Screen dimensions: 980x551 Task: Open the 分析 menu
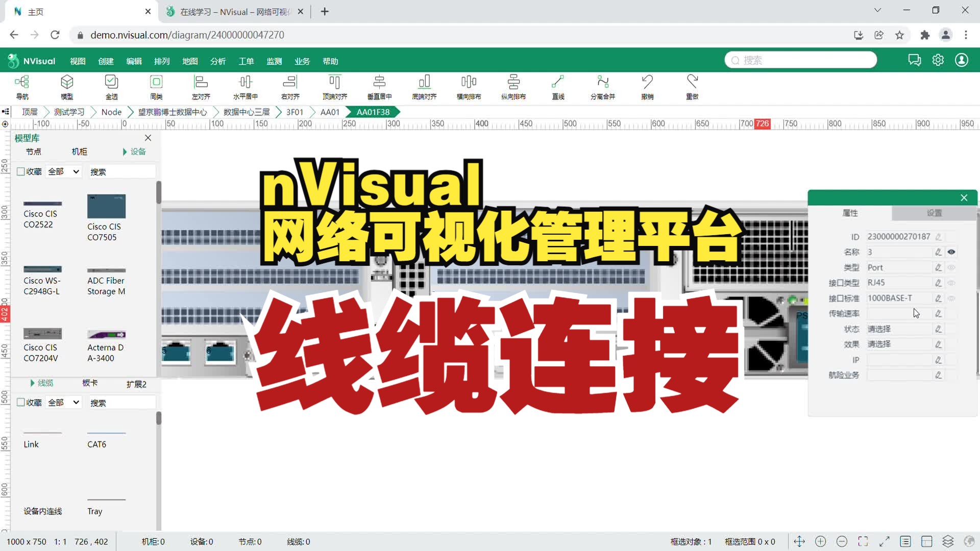(x=218, y=61)
